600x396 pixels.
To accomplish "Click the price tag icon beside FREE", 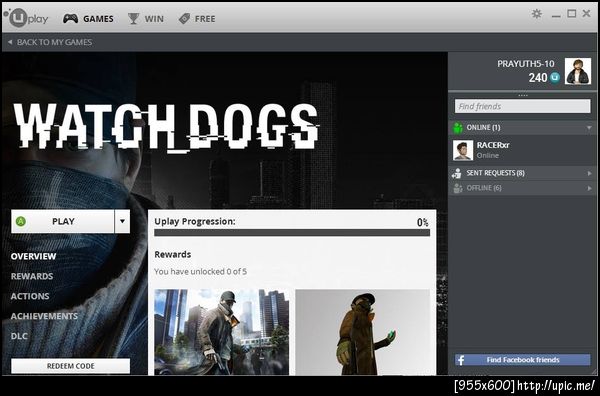I will [184, 18].
